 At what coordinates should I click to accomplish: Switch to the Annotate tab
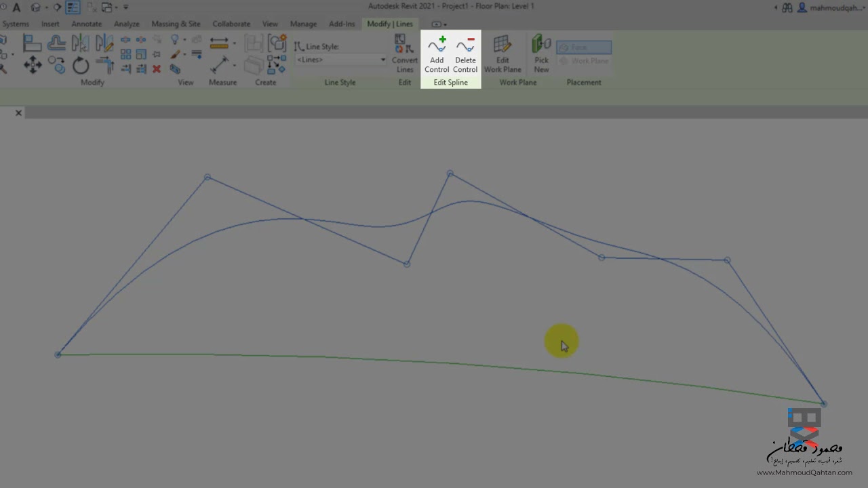pyautogui.click(x=86, y=24)
